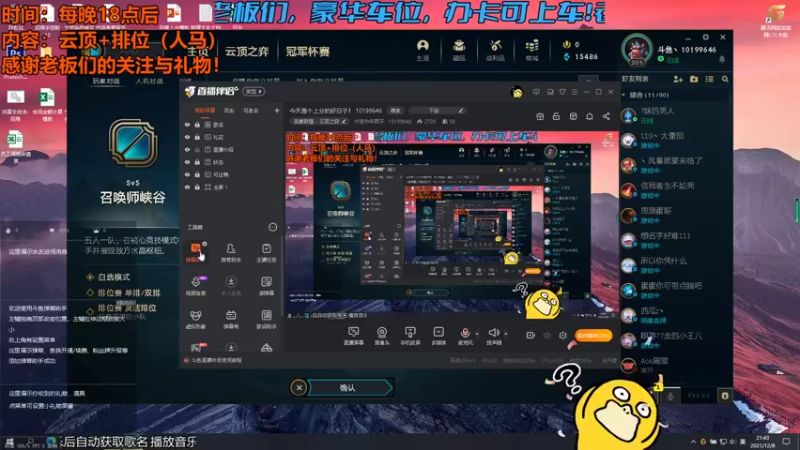
Task: Toggle visibility of the 全屏 1 layer
Action: point(187,187)
